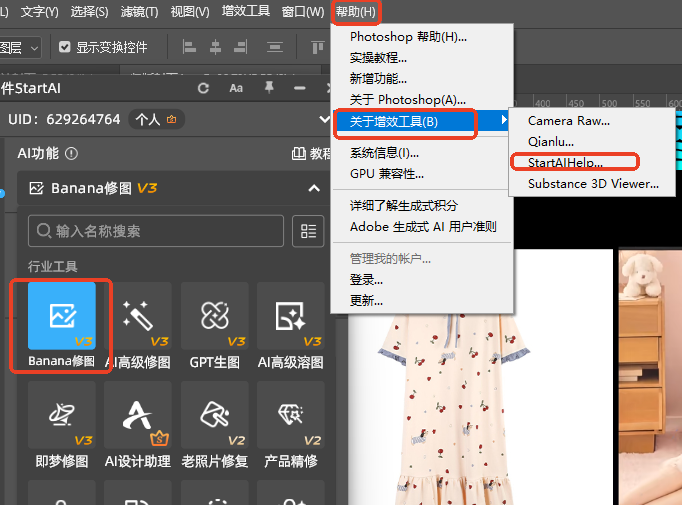Minimize the StartAI panel with dash icon
The image size is (682, 505).
(x=300, y=88)
